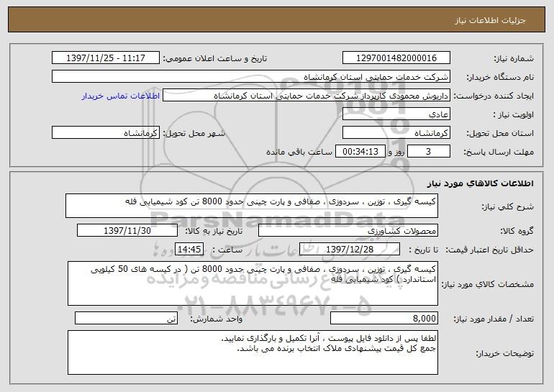Click the quantity field showing 8,000
Screen dimensions: 554x392
pyautogui.click(x=384, y=318)
